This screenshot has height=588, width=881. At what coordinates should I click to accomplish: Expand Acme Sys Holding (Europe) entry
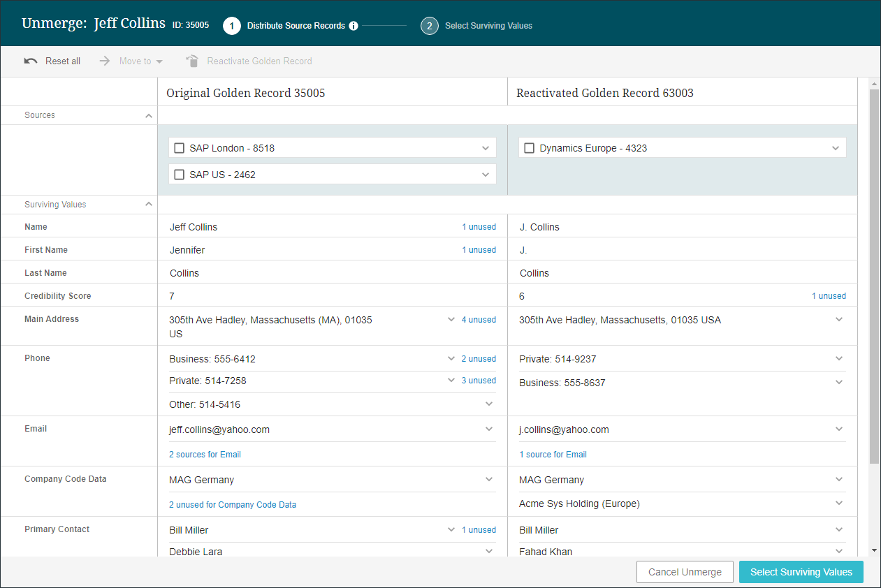click(x=839, y=504)
